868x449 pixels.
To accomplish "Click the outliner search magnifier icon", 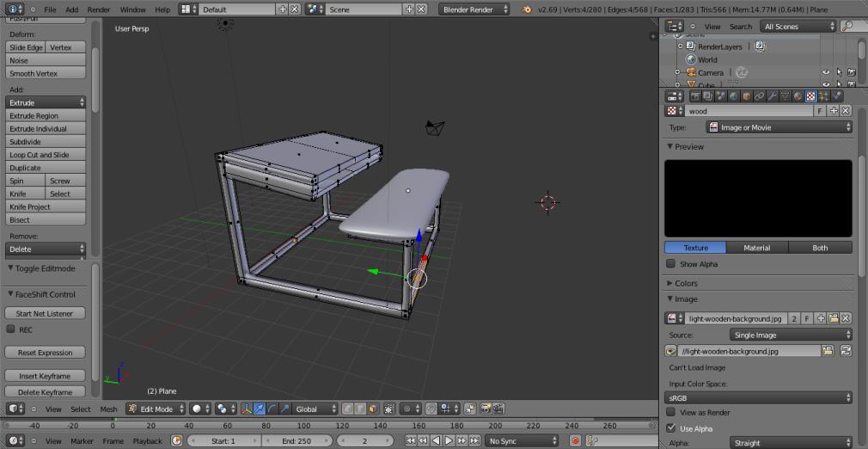I will click(x=847, y=26).
